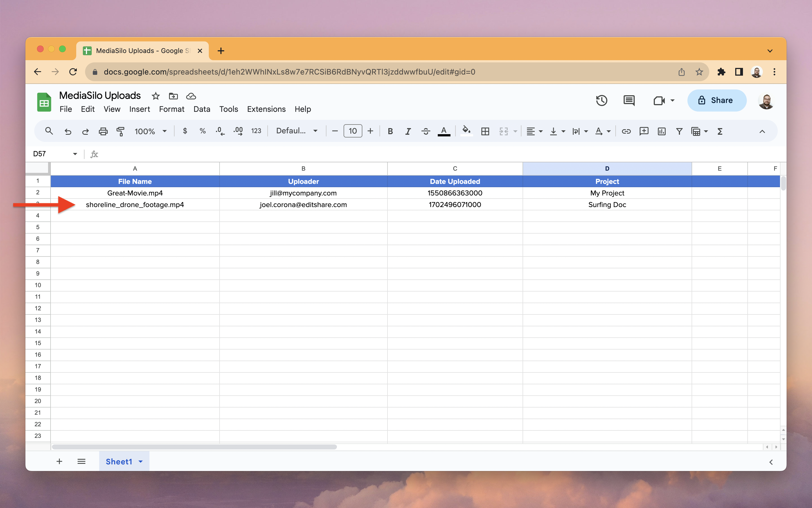Screen dimensions: 812x508
Task: Hide the menus with the chevron
Action: click(762, 131)
